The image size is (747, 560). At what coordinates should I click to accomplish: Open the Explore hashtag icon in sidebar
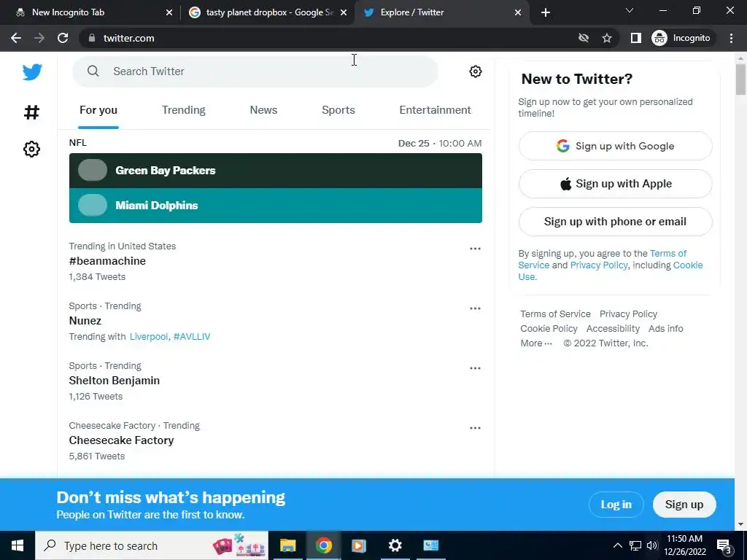(x=31, y=112)
